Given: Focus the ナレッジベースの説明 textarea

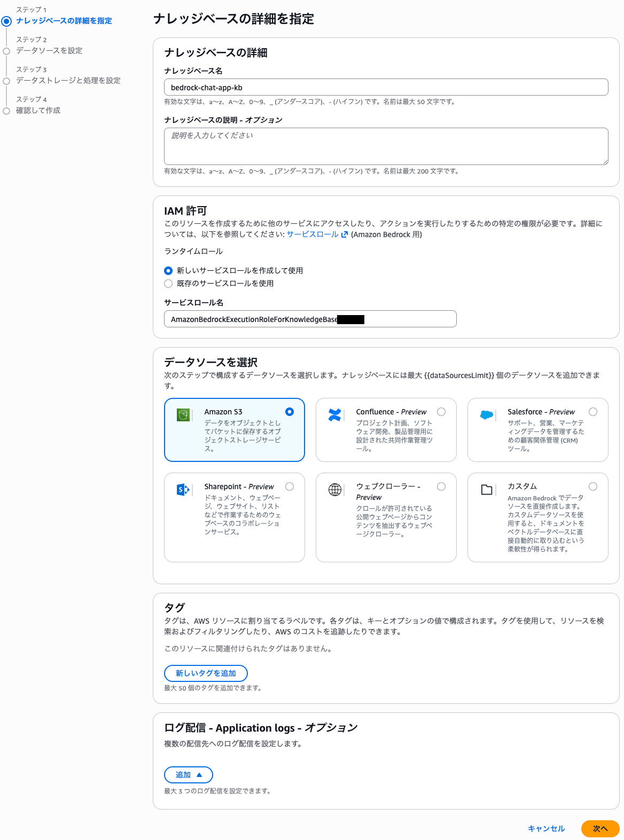Looking at the screenshot, I should [386, 146].
